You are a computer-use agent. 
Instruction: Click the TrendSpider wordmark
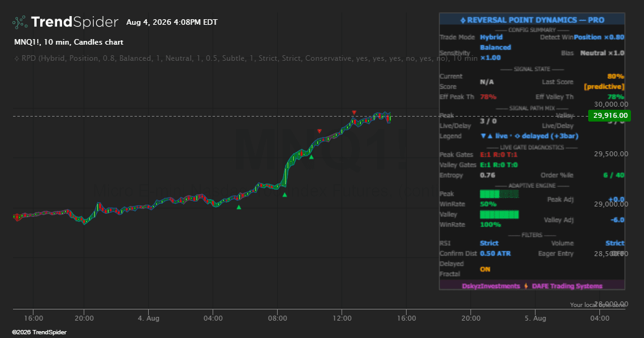75,22
